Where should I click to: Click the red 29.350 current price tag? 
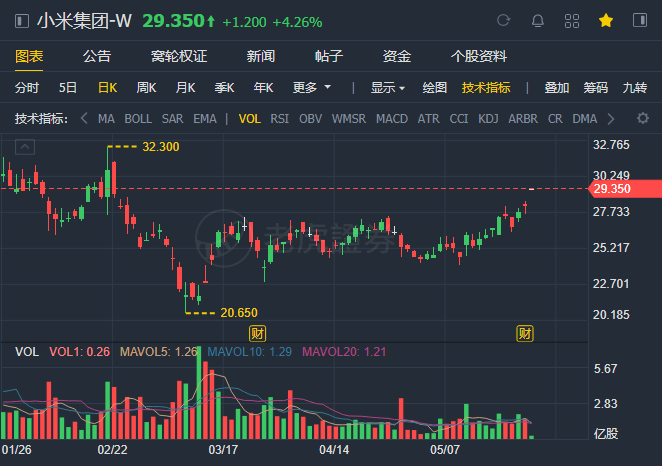[x=625, y=189]
